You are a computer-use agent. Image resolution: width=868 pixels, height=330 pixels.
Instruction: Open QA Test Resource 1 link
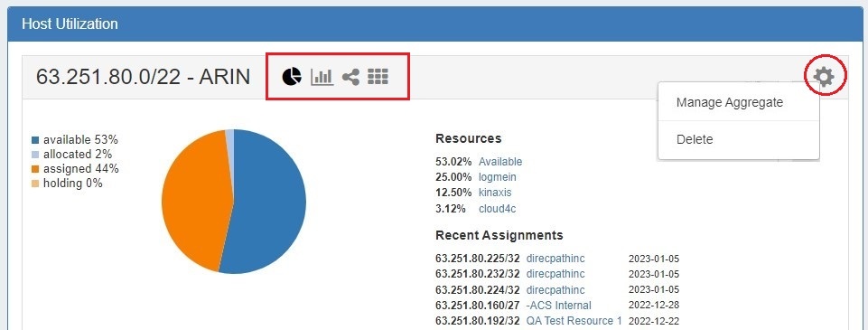click(x=574, y=321)
